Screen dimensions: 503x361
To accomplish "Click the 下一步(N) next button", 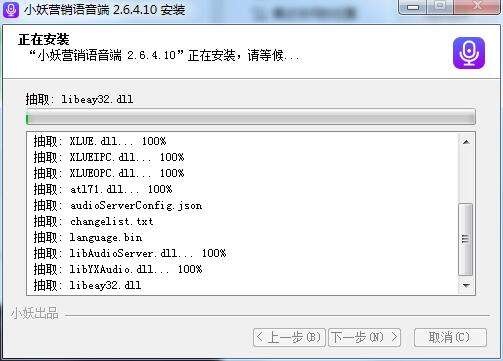I will coord(365,338).
